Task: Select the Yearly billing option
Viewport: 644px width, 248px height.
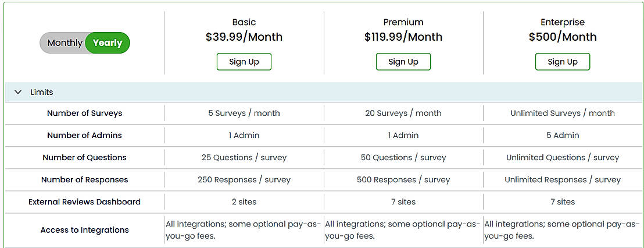Action: [108, 43]
